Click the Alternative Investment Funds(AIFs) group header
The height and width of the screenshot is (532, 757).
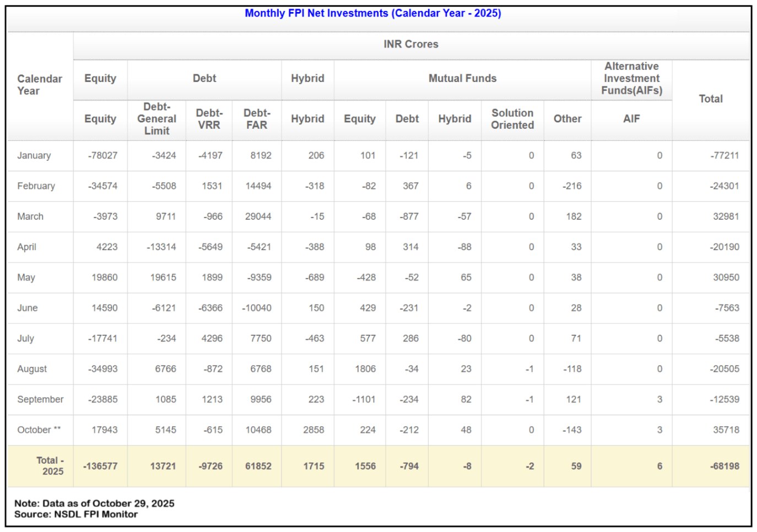tap(631, 78)
